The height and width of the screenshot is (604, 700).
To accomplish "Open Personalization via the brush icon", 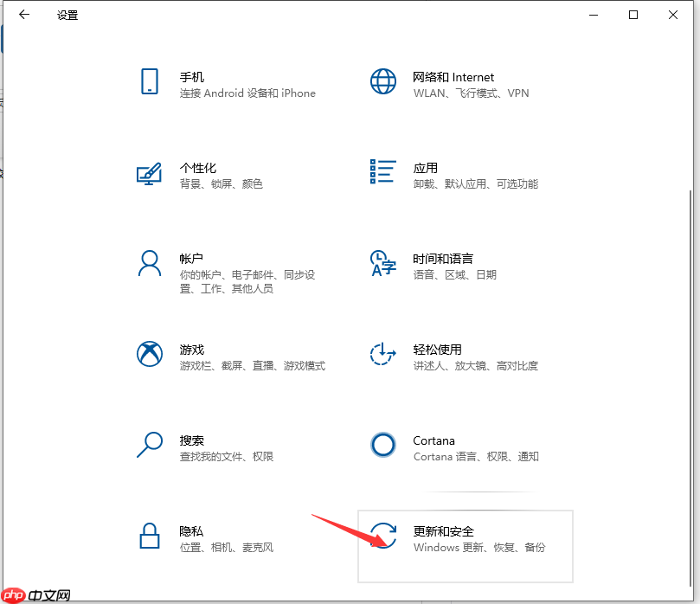I will coord(149,173).
